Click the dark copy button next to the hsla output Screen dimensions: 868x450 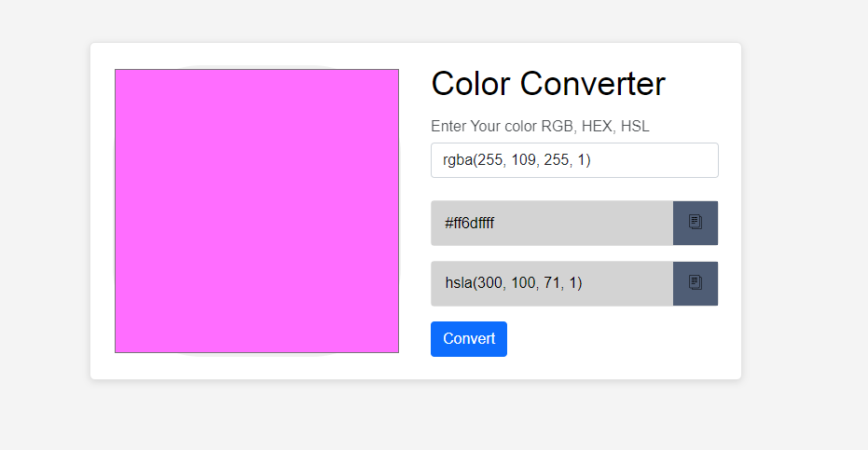(x=696, y=283)
